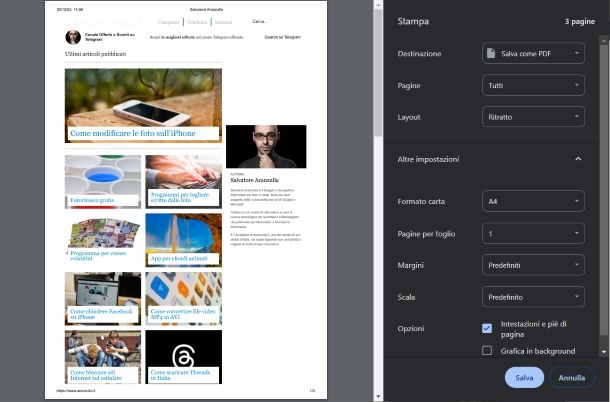The width and height of the screenshot is (610, 402).
Task: Open Programma per creare volantini link
Action: [98, 256]
